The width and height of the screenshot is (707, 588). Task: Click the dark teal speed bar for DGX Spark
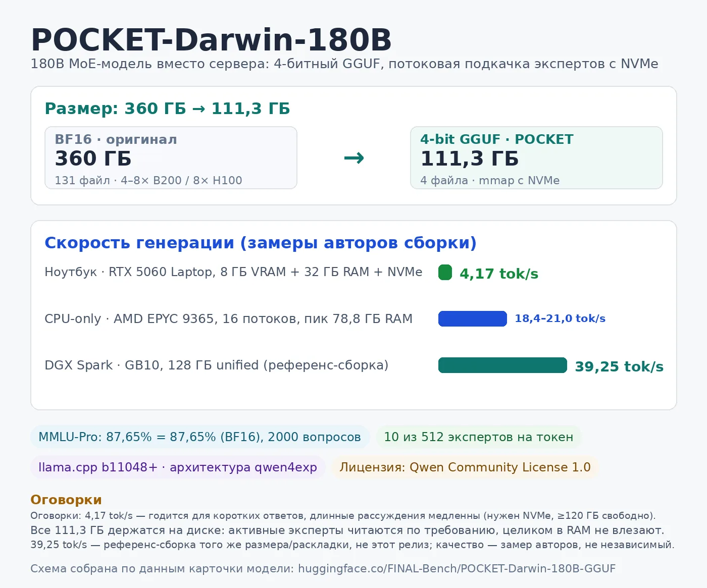click(503, 365)
